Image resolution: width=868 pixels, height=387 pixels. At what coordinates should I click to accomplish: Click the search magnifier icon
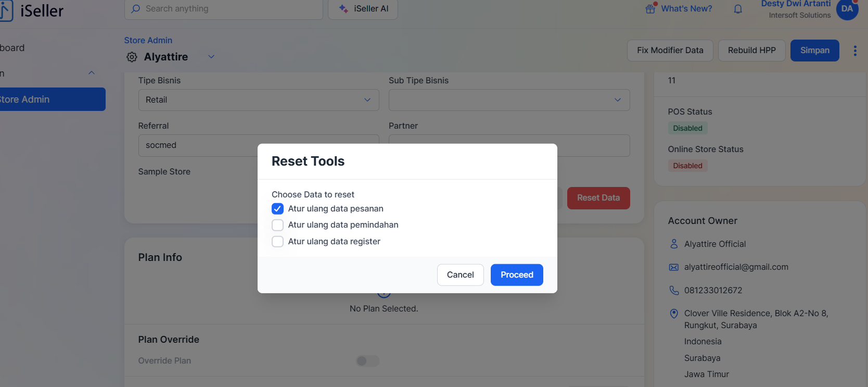pyautogui.click(x=136, y=8)
